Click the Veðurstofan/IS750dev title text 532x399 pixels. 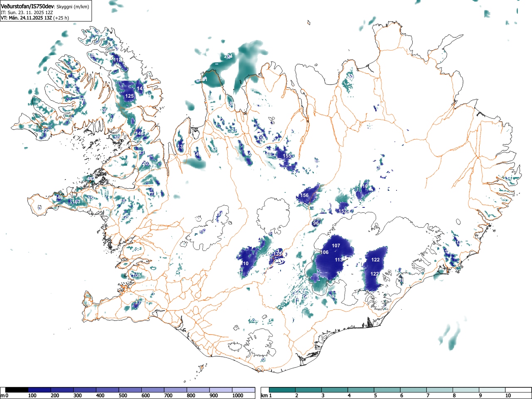28,7
